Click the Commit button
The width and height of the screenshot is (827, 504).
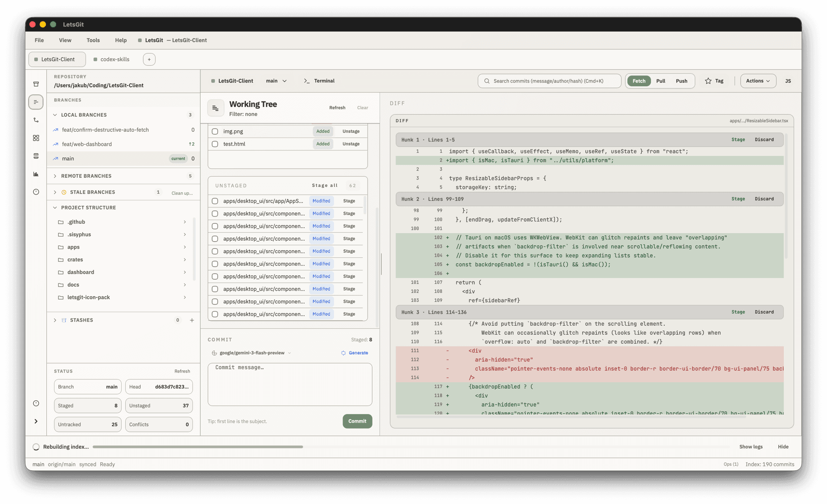coord(357,421)
